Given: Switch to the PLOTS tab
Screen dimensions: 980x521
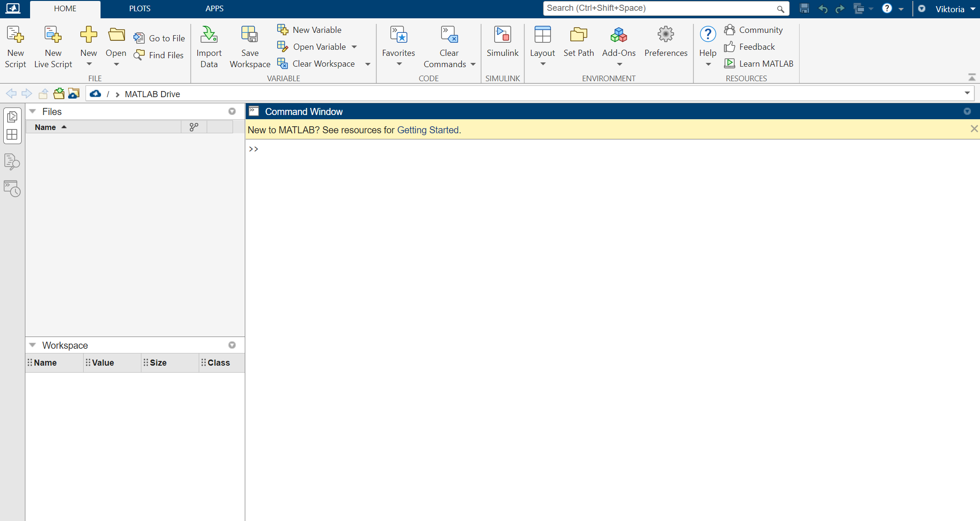Looking at the screenshot, I should pyautogui.click(x=140, y=8).
